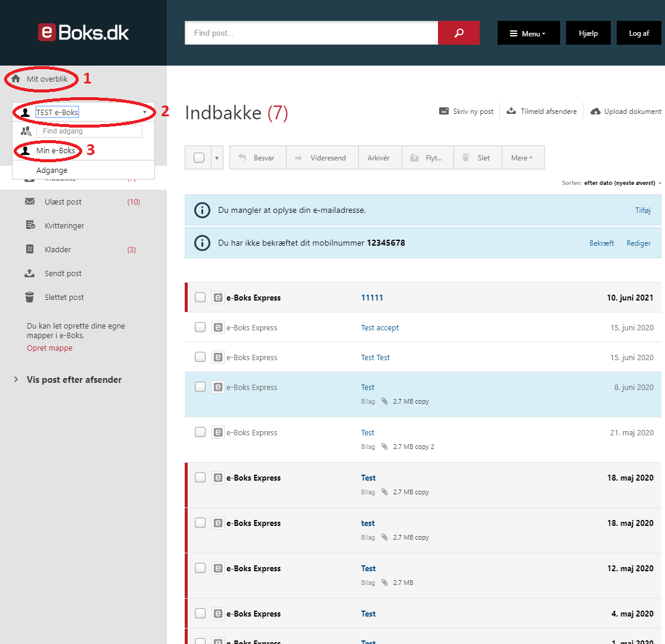Click the Hjælp button

click(x=588, y=33)
